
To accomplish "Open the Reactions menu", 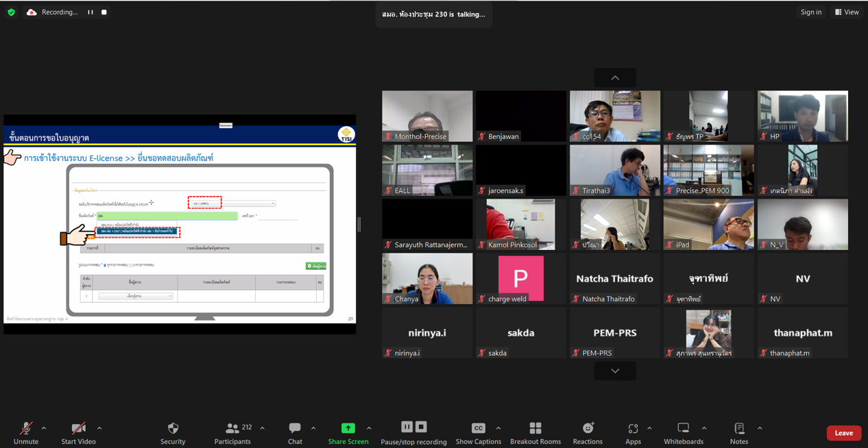I will coord(588,429).
